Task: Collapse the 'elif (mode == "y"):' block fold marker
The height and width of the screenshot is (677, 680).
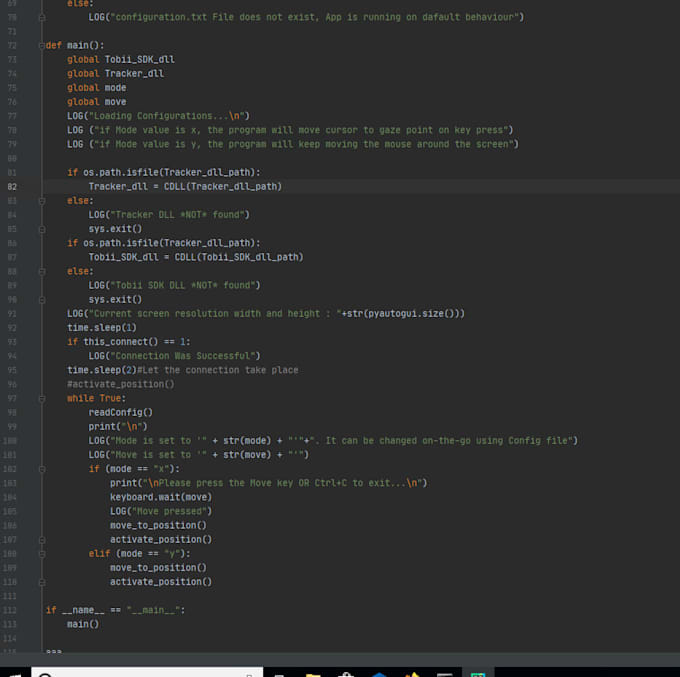Action: pos(42,554)
